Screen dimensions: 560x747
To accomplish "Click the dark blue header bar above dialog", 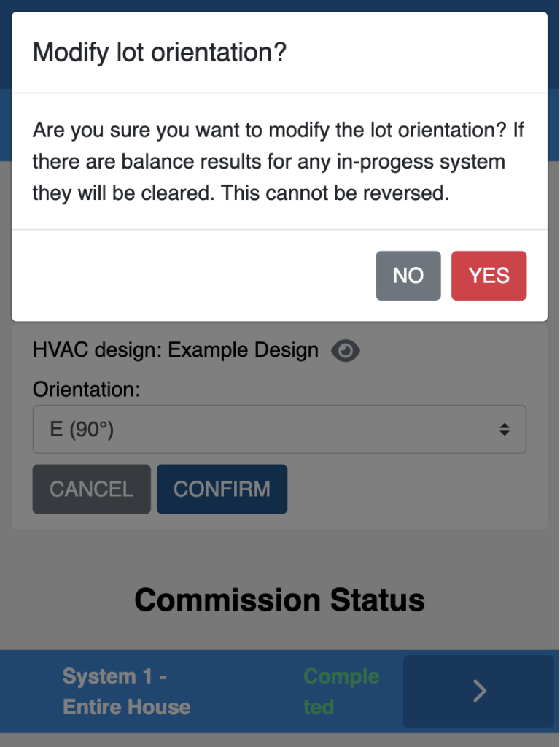I will [x=279, y=5].
